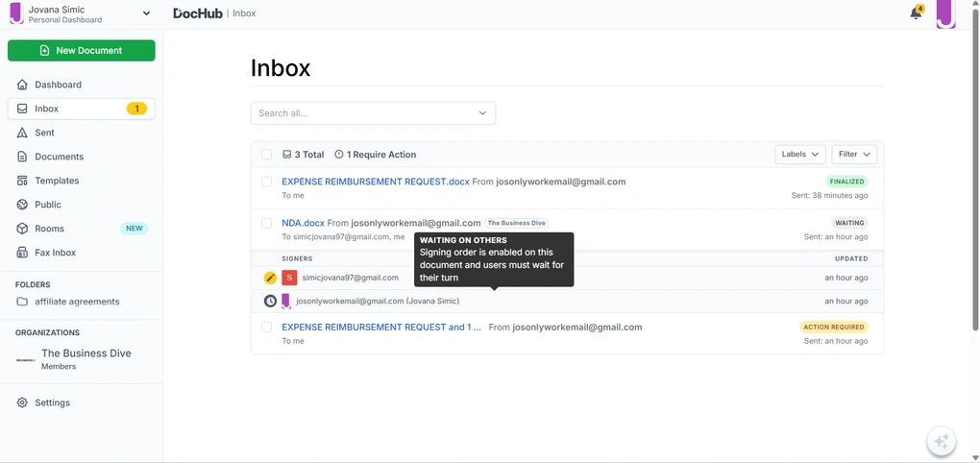
Task: Click the DocHub logo
Action: [198, 13]
